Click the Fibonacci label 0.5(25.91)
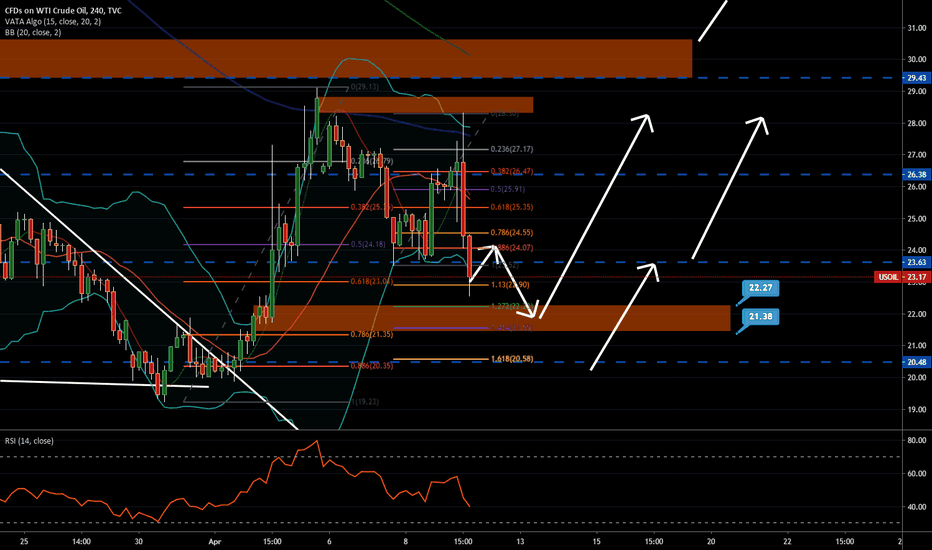932x550 pixels. (508, 189)
